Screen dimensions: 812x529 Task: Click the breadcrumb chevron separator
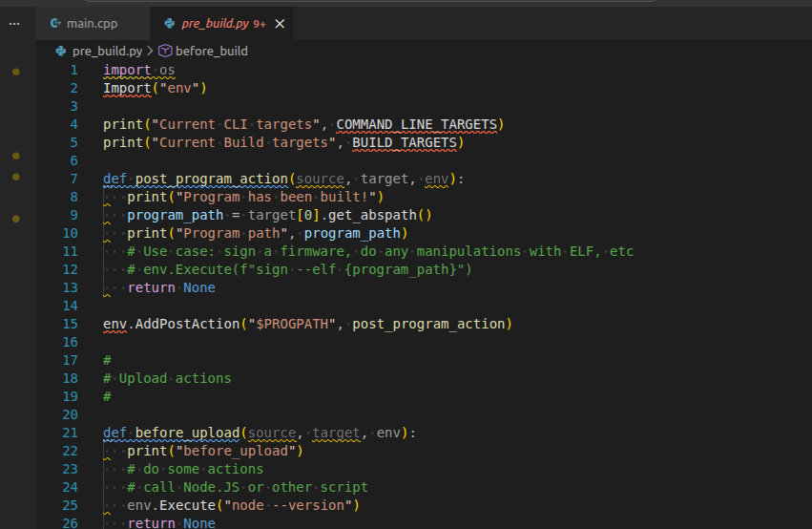[150, 51]
